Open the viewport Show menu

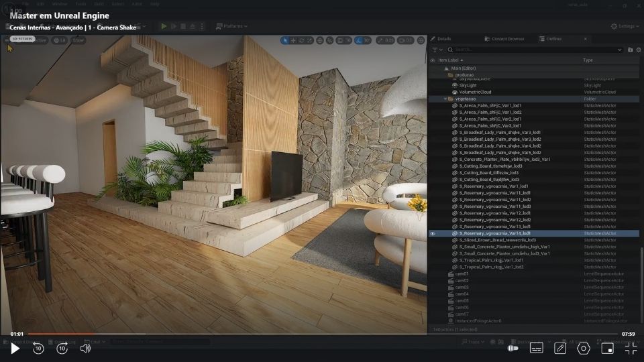[78, 40]
